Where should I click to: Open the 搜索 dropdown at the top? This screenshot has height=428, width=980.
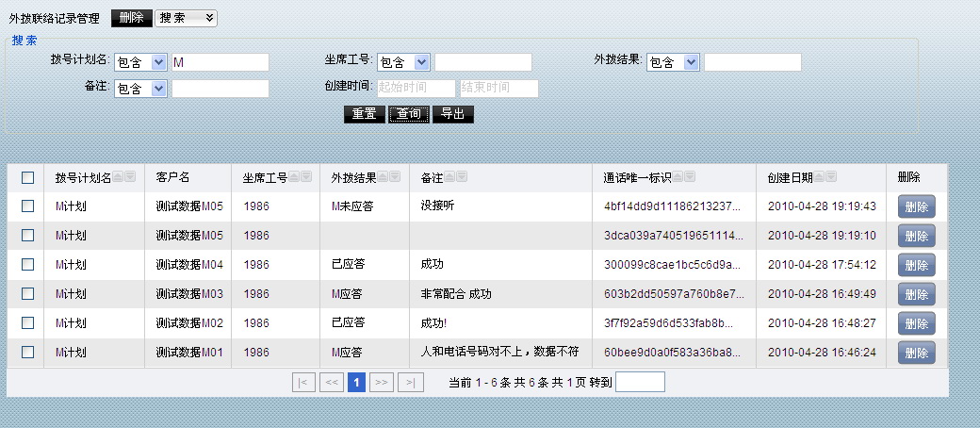tap(186, 18)
